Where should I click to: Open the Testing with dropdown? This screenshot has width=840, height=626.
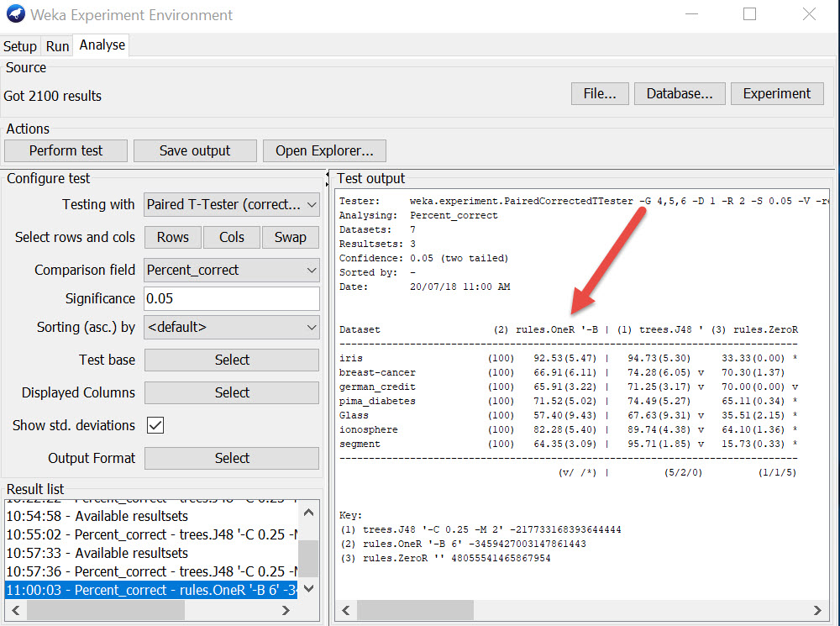point(232,204)
